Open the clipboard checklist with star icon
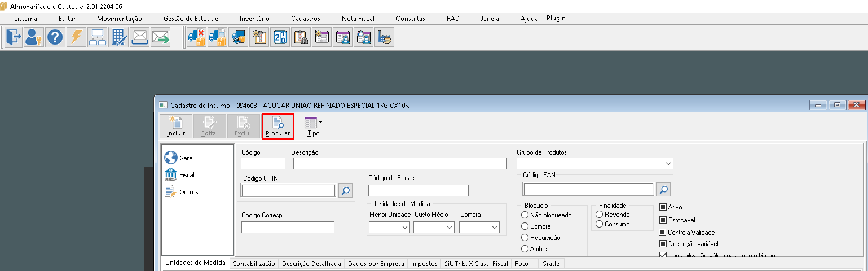 [259, 37]
